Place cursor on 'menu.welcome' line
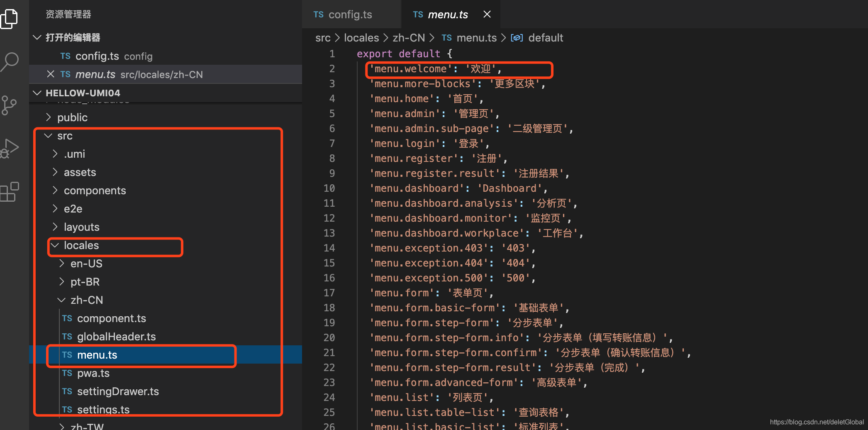Image resolution: width=868 pixels, height=430 pixels. click(436, 68)
